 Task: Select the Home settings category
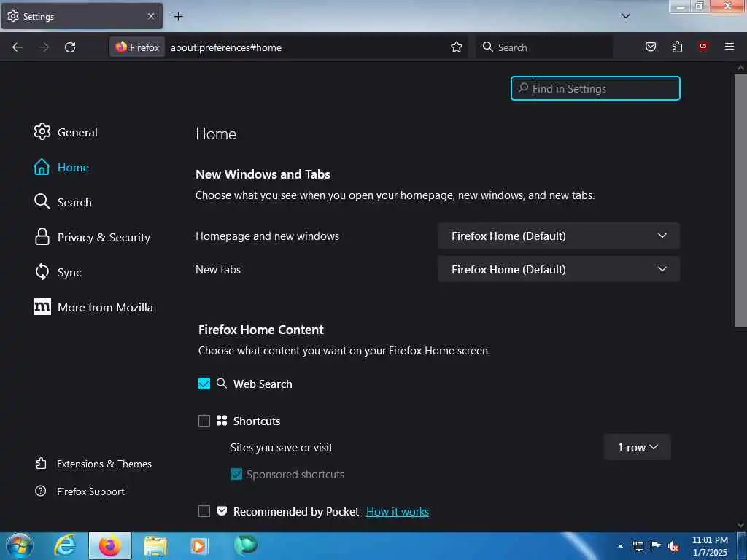[61, 167]
